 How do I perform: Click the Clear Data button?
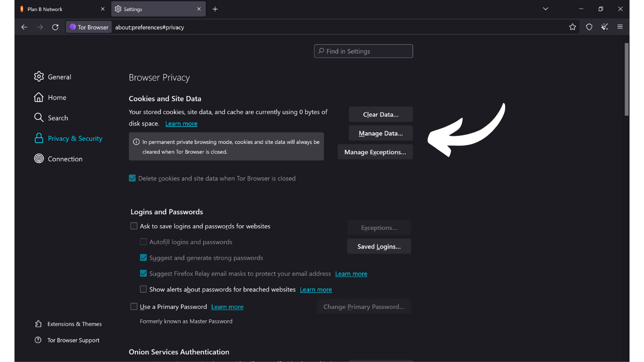[380, 114]
